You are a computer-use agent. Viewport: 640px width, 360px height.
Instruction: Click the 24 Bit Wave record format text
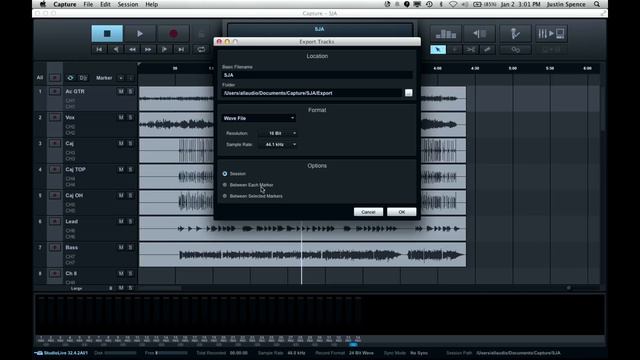click(361, 353)
